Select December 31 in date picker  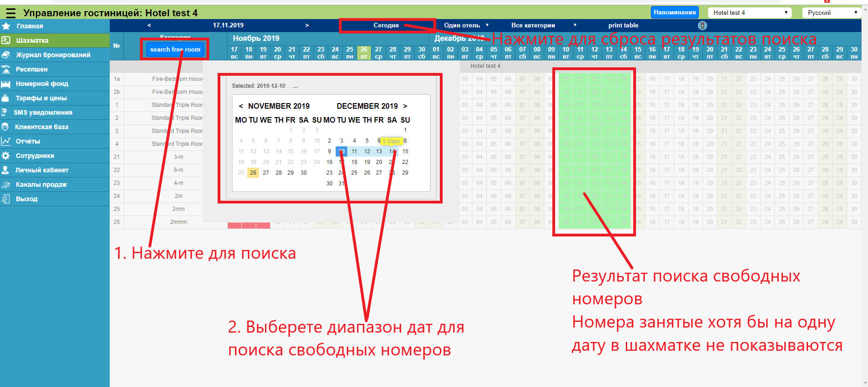341,184
